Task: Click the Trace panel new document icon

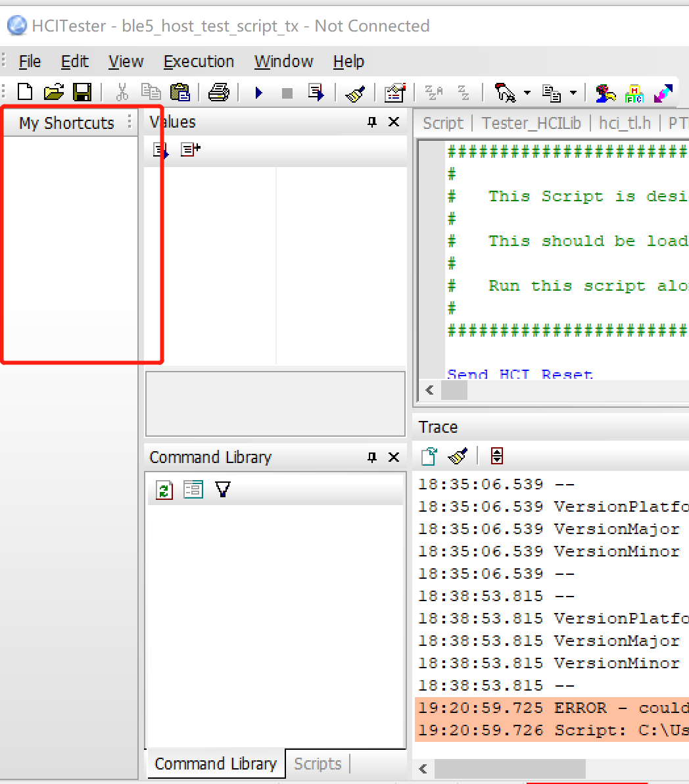Action: click(x=429, y=456)
